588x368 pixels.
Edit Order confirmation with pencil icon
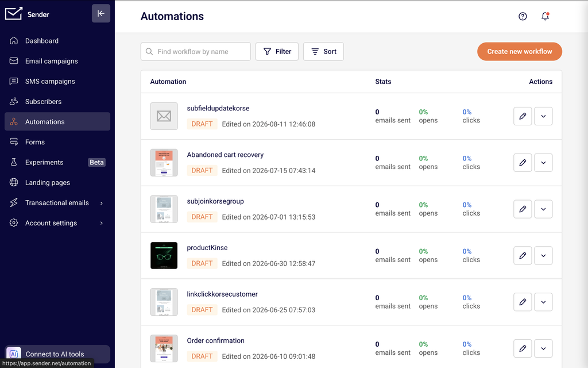click(x=523, y=348)
